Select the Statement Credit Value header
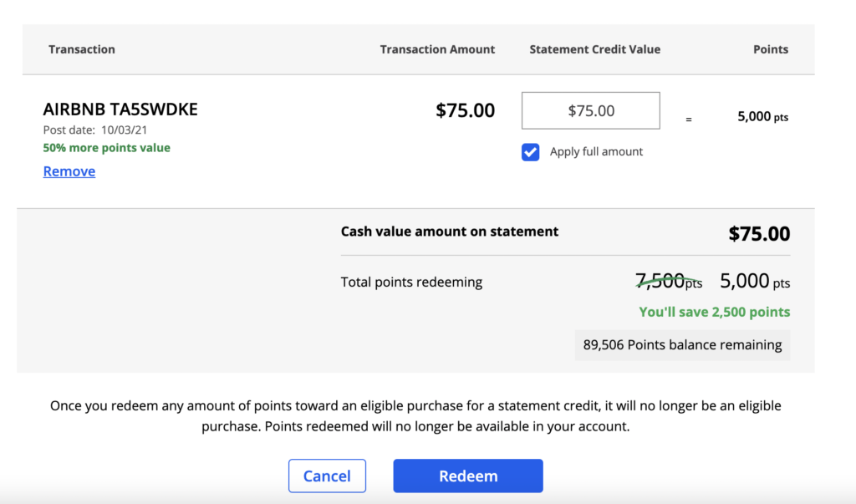The width and height of the screenshot is (856, 504). click(x=594, y=49)
